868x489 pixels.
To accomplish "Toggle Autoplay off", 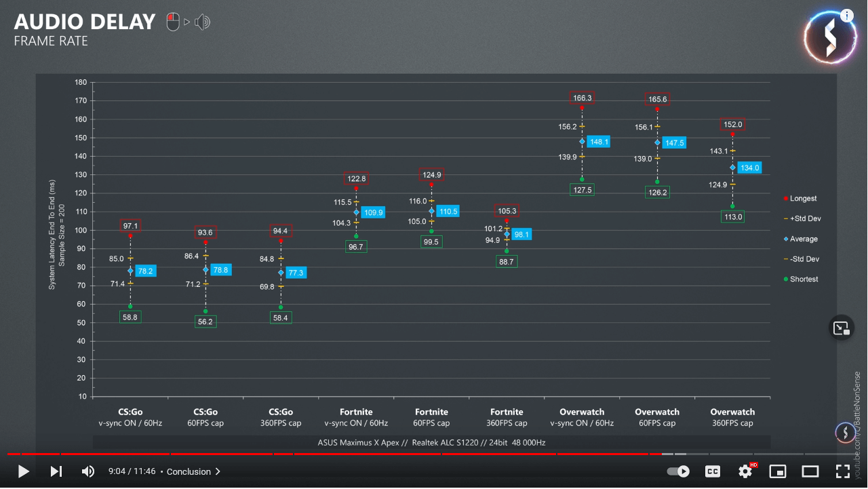I will click(677, 471).
